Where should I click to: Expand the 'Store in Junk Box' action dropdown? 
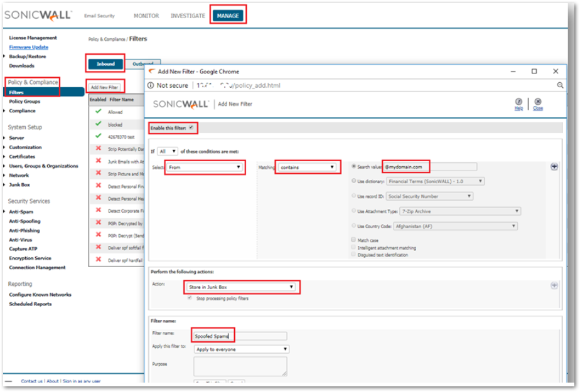coord(240,287)
